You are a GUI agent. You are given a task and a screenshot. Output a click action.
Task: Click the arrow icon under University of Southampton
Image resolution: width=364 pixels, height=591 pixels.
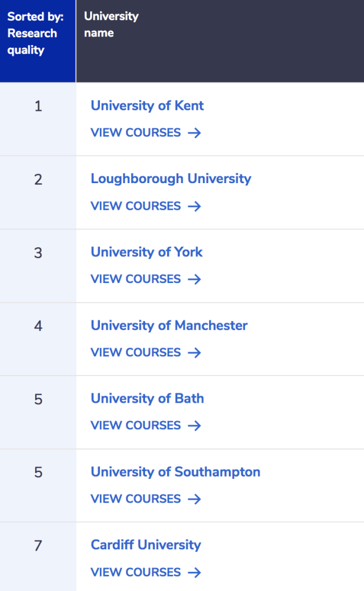click(x=194, y=499)
